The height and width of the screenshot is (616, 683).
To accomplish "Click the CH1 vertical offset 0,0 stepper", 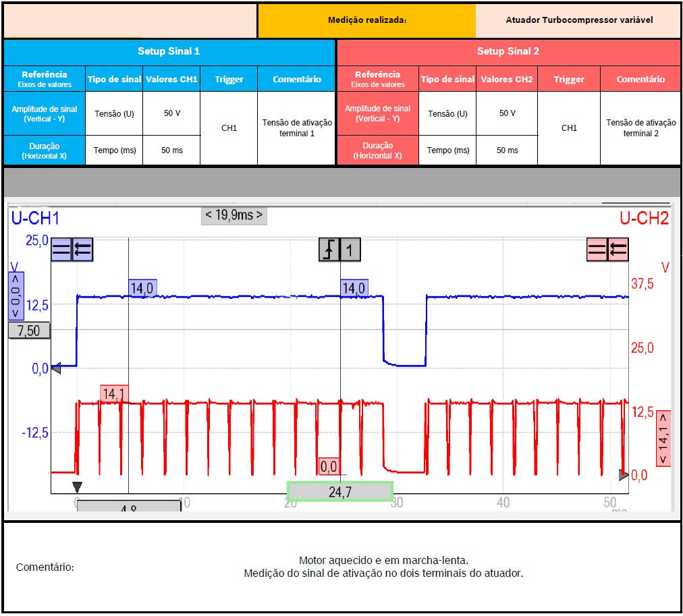I will point(16,296).
